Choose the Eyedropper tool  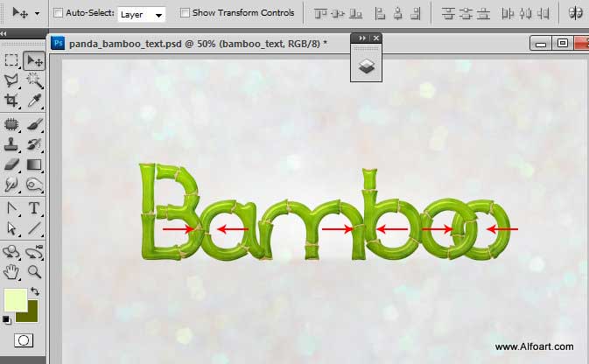point(35,101)
